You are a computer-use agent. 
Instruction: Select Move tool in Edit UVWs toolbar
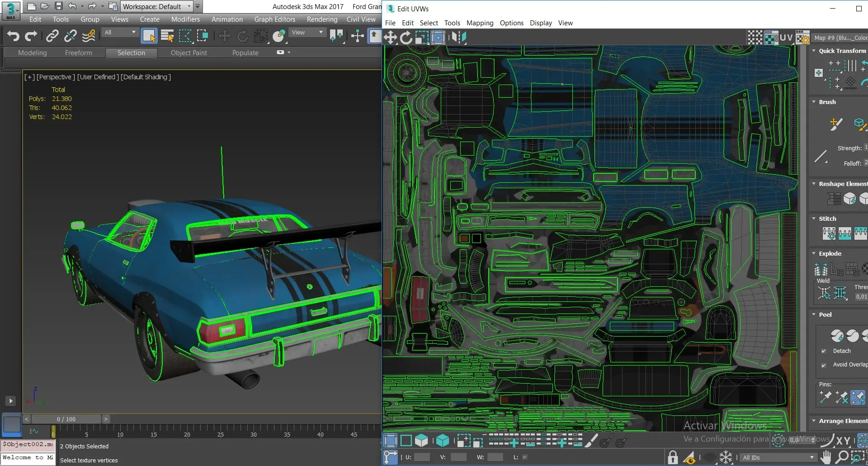point(390,38)
